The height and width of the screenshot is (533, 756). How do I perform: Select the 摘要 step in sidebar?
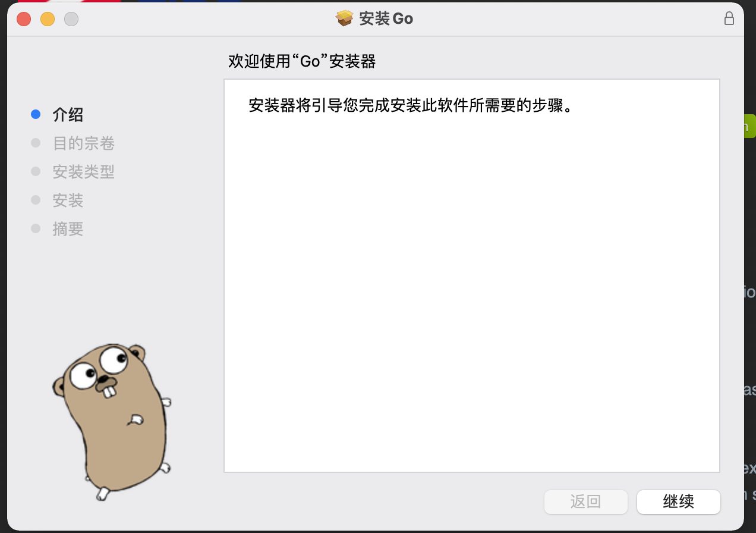tap(68, 228)
